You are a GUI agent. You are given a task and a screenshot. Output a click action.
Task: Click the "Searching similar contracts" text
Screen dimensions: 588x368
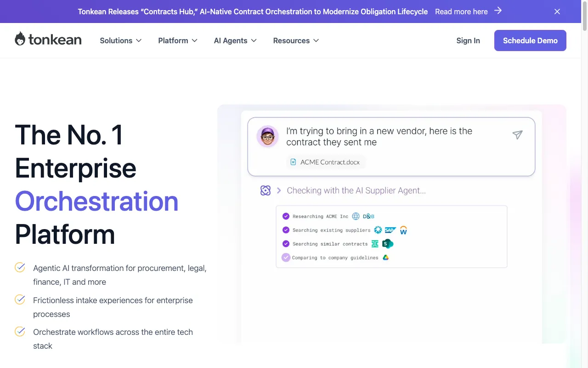click(x=330, y=244)
